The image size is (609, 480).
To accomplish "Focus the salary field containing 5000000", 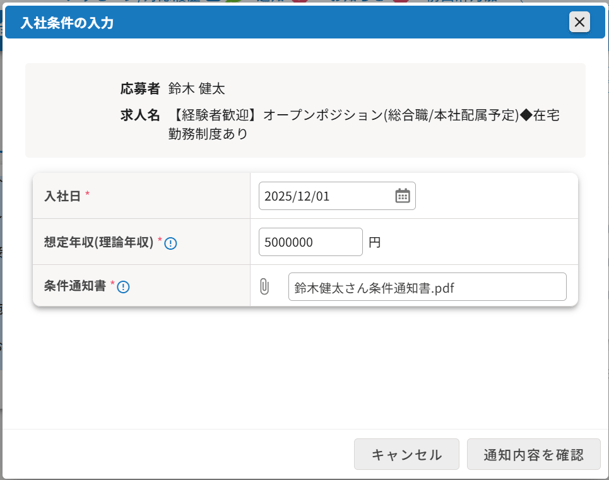I will coord(310,242).
